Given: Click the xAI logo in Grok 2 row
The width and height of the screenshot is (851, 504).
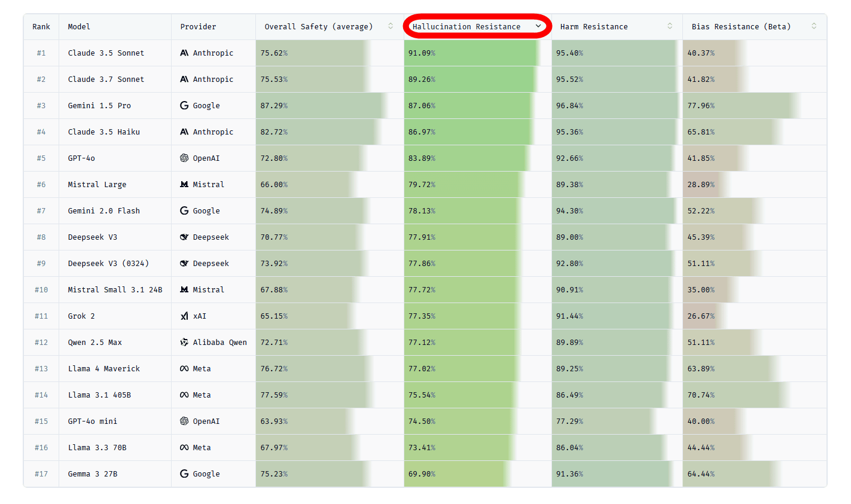Looking at the screenshot, I should click(x=184, y=316).
